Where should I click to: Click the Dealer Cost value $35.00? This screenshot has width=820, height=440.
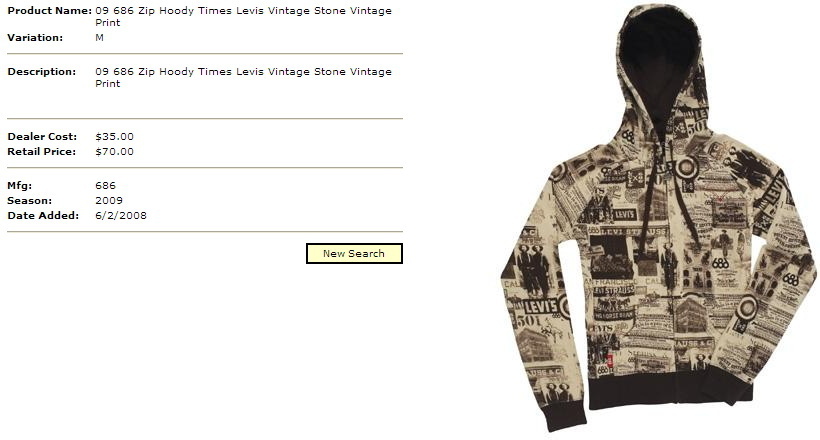(115, 137)
